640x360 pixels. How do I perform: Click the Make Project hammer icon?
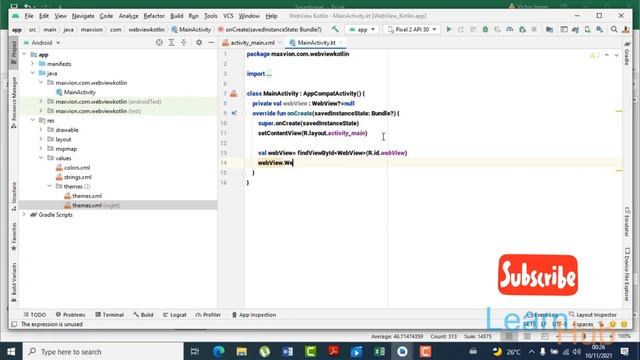coord(335,29)
